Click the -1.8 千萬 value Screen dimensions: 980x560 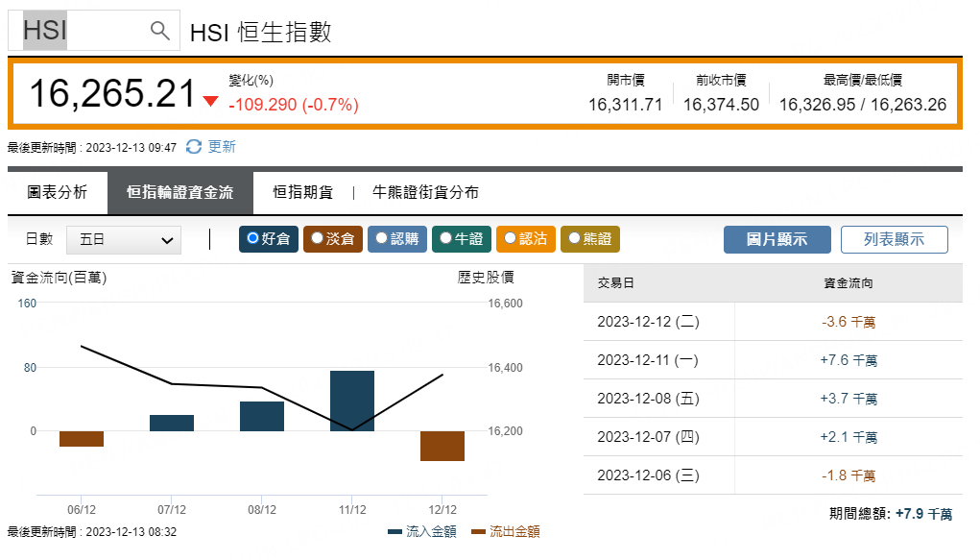(849, 475)
